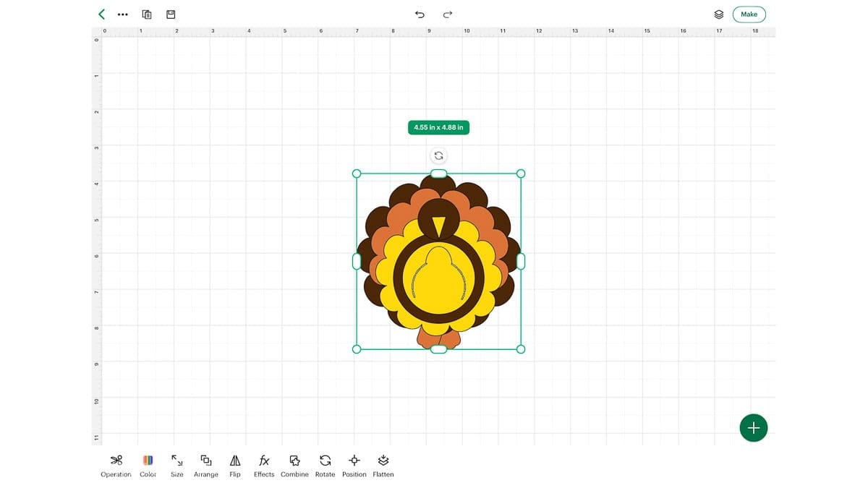Viewport: 868px width, 488px height.
Task: Click the bottom-left corner selection handle
Action: [356, 349]
